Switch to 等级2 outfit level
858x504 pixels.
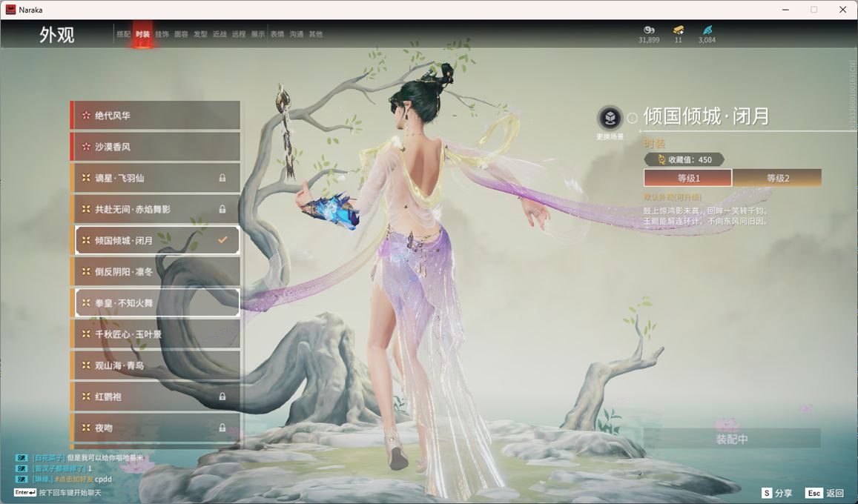pyautogui.click(x=777, y=178)
